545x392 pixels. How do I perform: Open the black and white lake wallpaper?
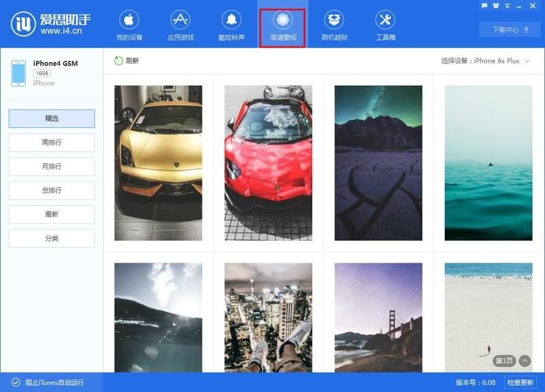(158, 317)
